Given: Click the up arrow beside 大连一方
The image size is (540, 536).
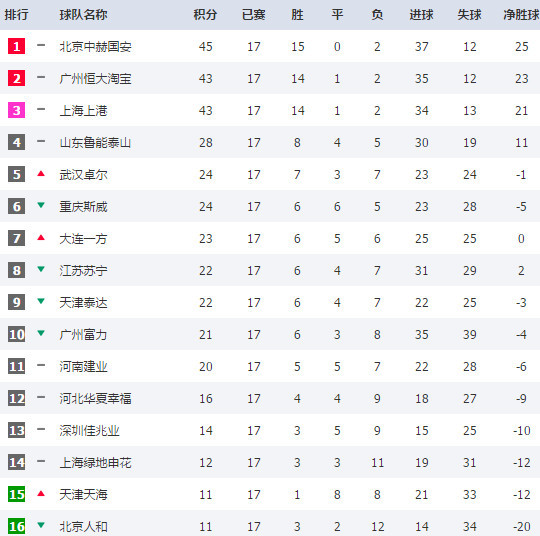Looking at the screenshot, I should (x=41, y=237).
